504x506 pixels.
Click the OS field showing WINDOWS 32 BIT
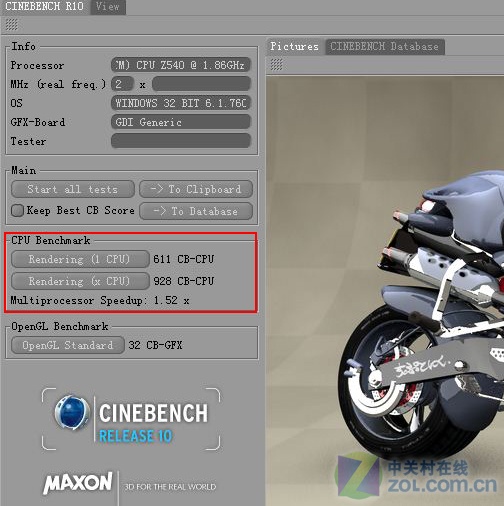(181, 103)
